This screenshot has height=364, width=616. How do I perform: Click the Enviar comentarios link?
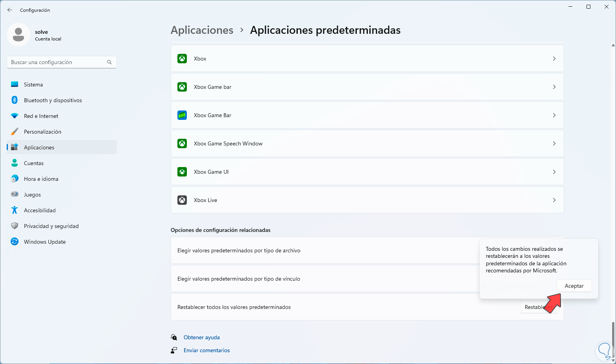pos(207,350)
